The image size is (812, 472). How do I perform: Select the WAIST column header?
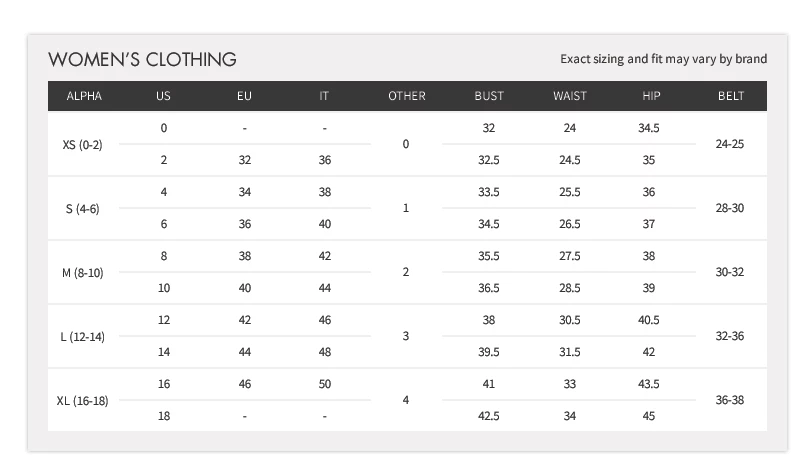(570, 96)
